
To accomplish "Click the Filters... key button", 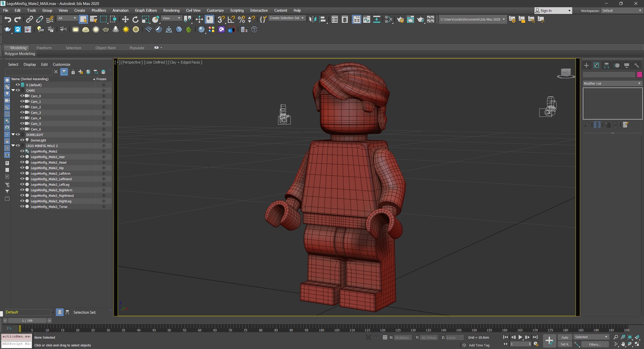I will pos(594,344).
